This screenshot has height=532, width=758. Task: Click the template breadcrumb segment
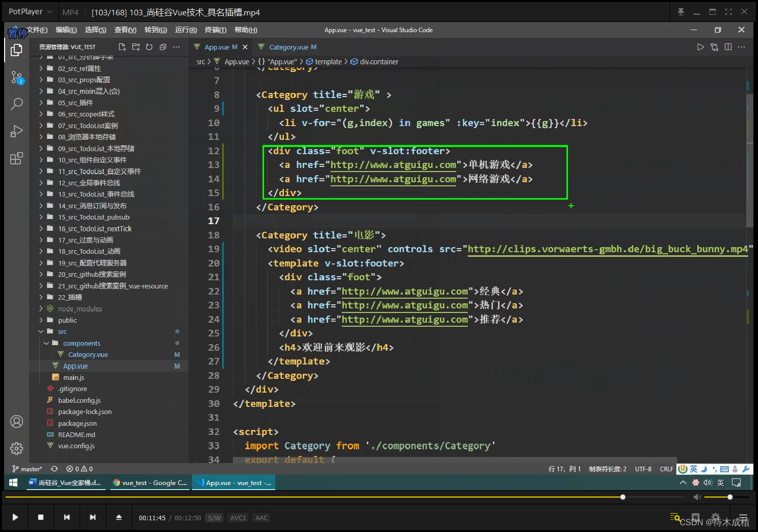point(324,62)
